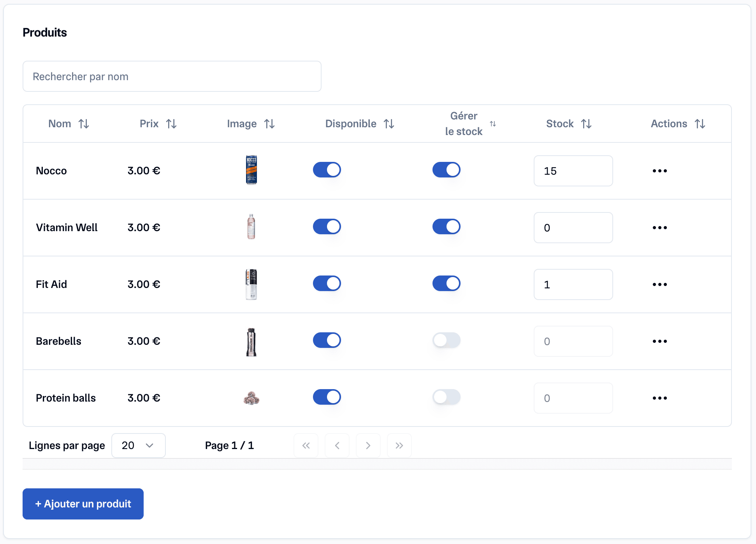Disable availability toggle for Nocco

click(x=327, y=170)
